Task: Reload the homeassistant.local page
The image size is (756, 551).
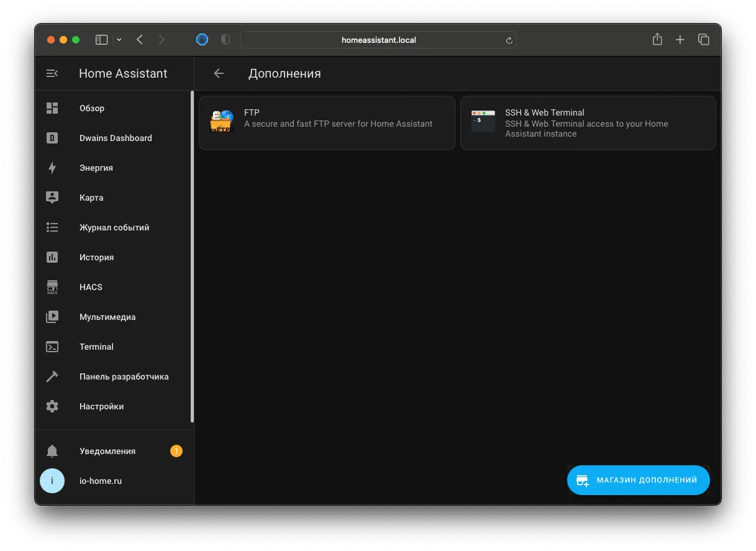Action: tap(509, 40)
